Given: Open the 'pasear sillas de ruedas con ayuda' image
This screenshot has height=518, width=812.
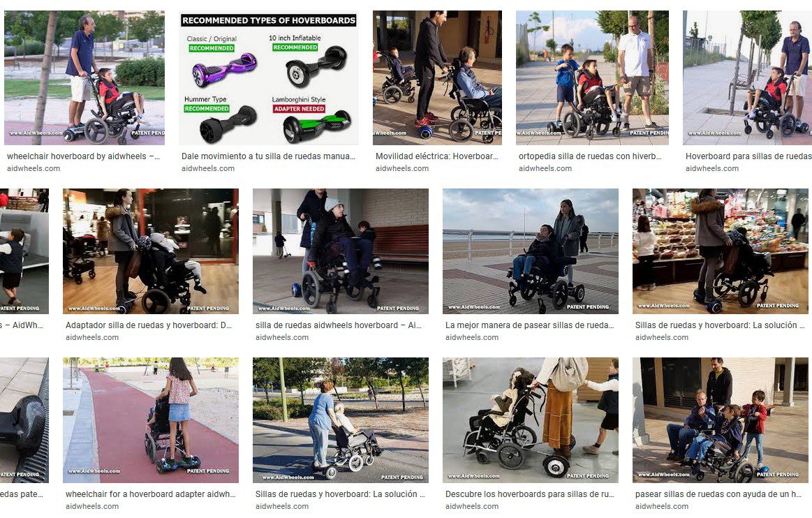Looking at the screenshot, I should point(721,420).
